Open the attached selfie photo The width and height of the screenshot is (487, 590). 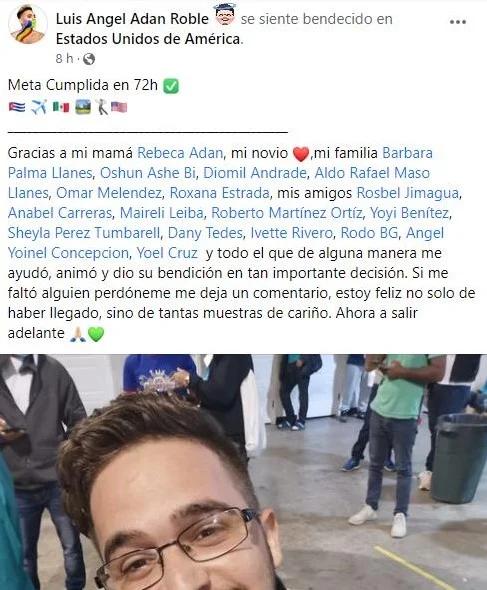(x=244, y=472)
